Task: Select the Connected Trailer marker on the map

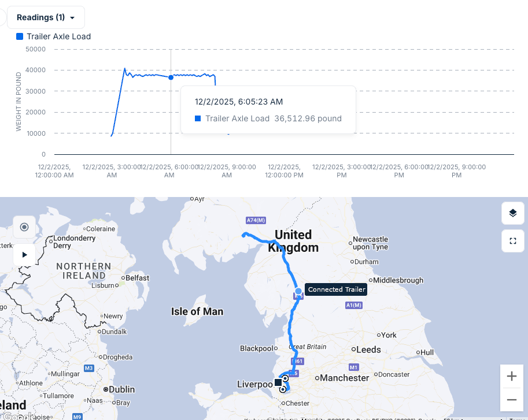Action: point(298,295)
